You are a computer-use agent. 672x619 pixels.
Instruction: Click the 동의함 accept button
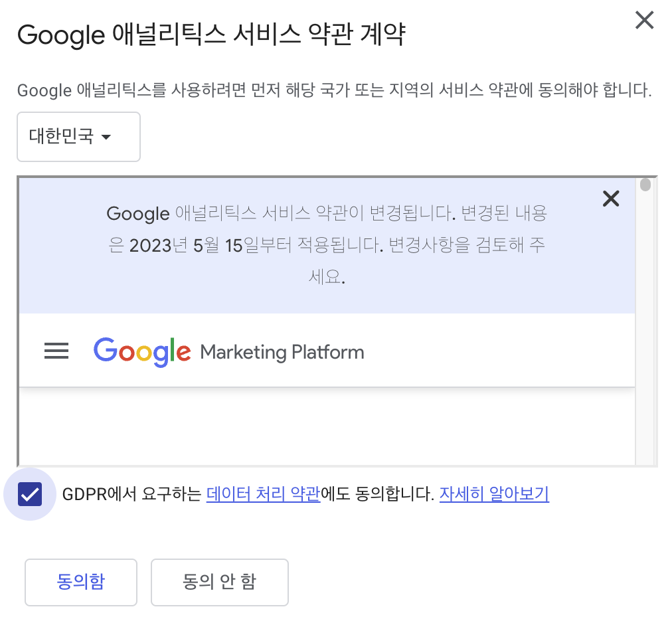[x=81, y=582]
